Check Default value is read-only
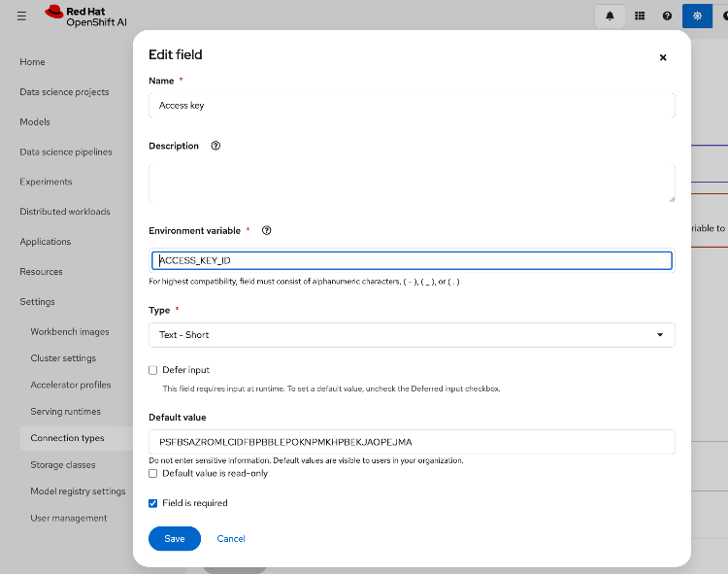This screenshot has height=574, width=728. (153, 473)
